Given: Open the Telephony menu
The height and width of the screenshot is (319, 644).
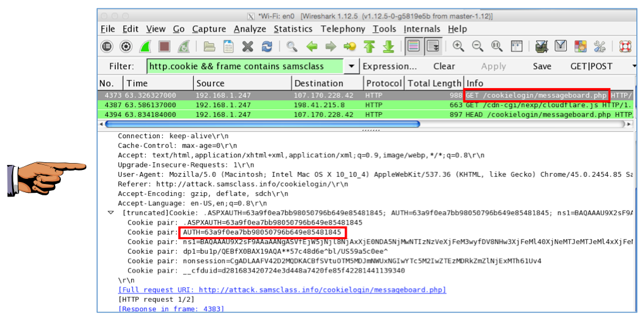Looking at the screenshot, I should point(343,29).
